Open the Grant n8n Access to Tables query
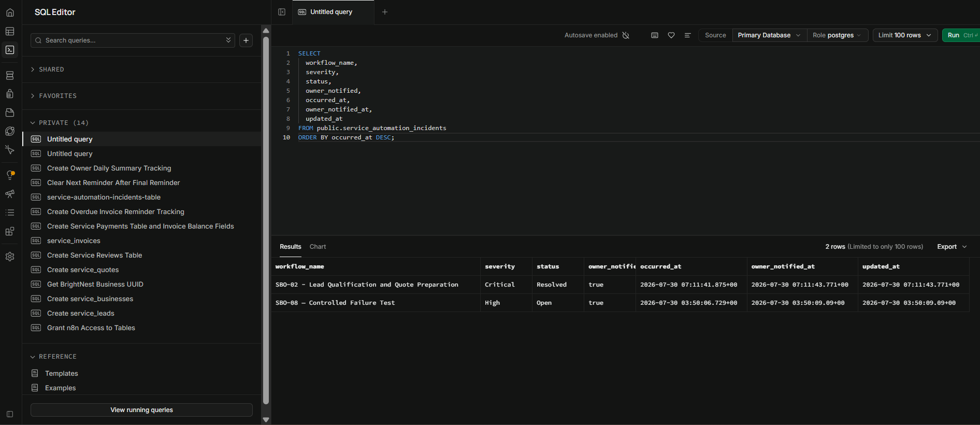The height and width of the screenshot is (425, 980). click(91, 328)
